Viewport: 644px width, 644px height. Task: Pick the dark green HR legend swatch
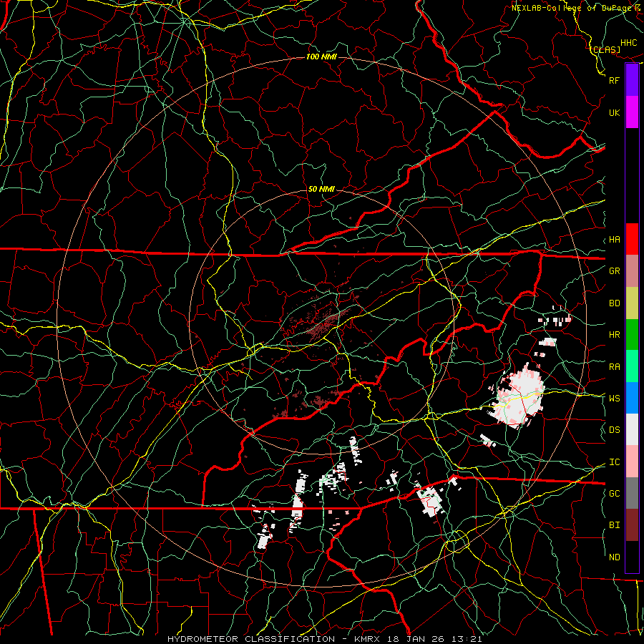(632, 335)
